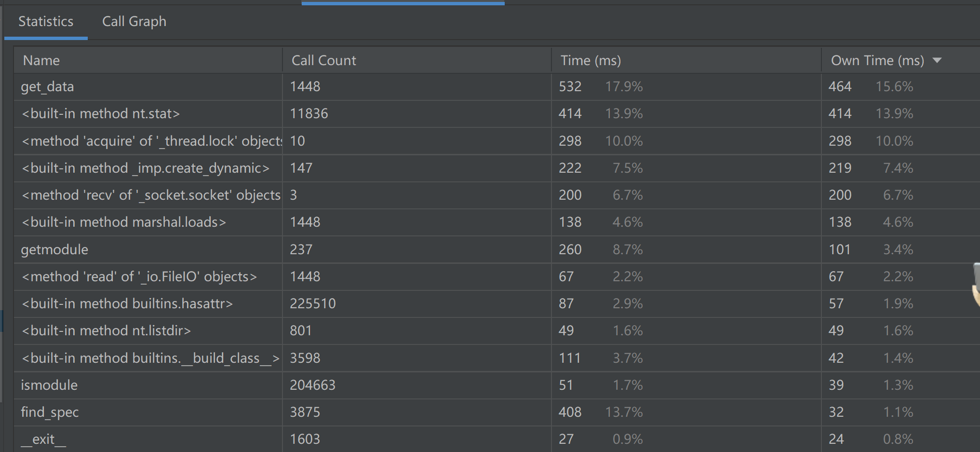980x452 pixels.
Task: Select the find_spec function row
Action: [50, 412]
